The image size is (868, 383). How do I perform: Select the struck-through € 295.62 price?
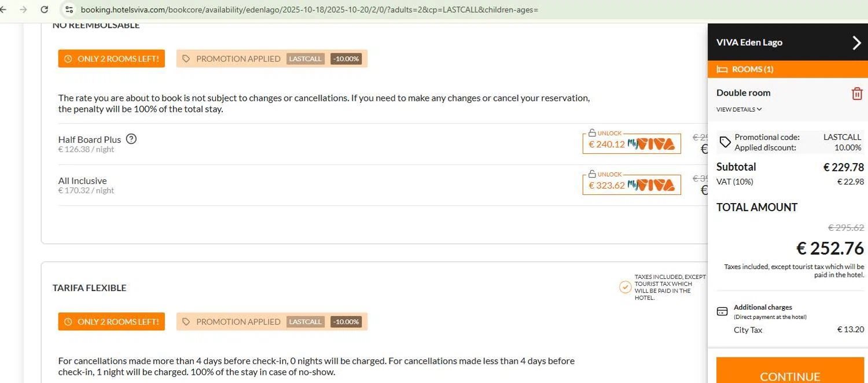click(x=846, y=228)
